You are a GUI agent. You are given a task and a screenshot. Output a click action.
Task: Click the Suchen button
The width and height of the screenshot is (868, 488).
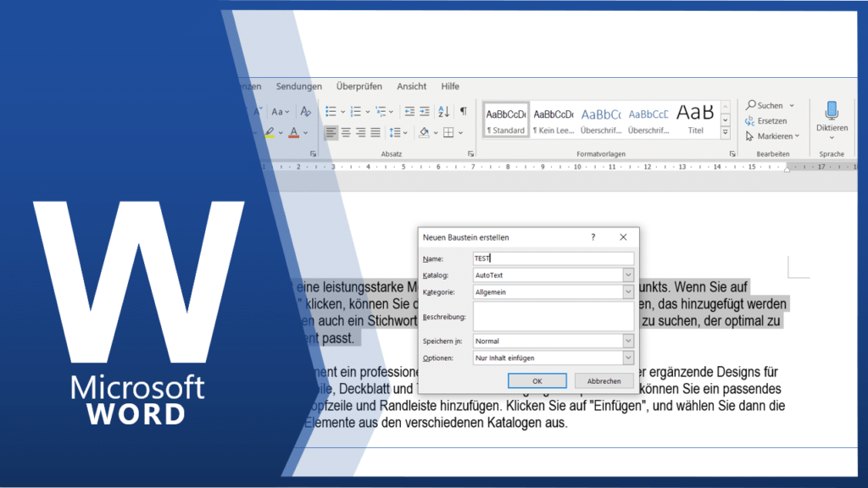[764, 105]
